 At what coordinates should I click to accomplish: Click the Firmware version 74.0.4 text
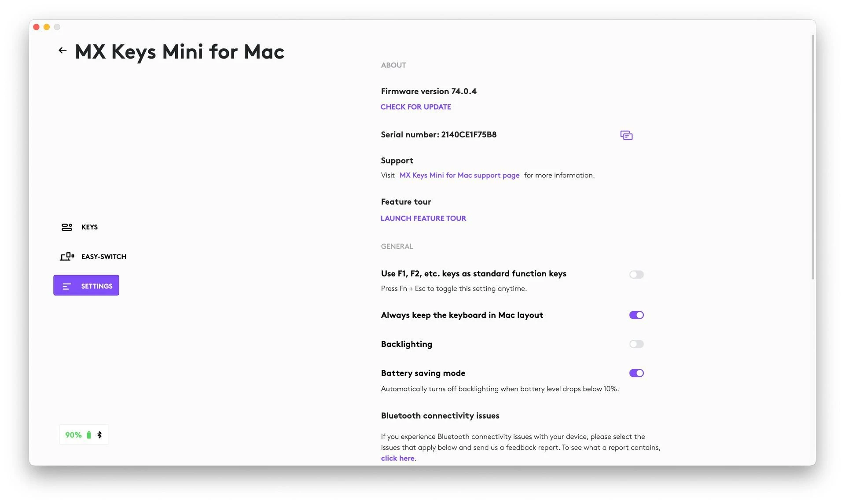pos(429,92)
